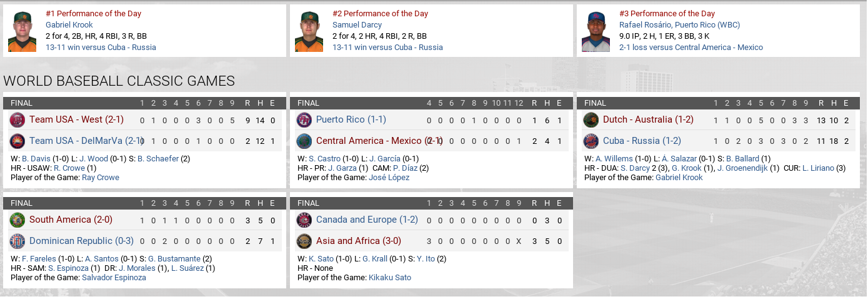Open Salvador Espinoza player of the game link
The width and height of the screenshot is (868, 299).
(114, 278)
